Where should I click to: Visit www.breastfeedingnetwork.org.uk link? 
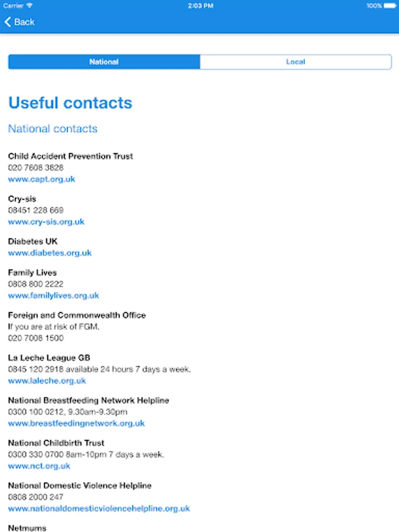tap(76, 423)
